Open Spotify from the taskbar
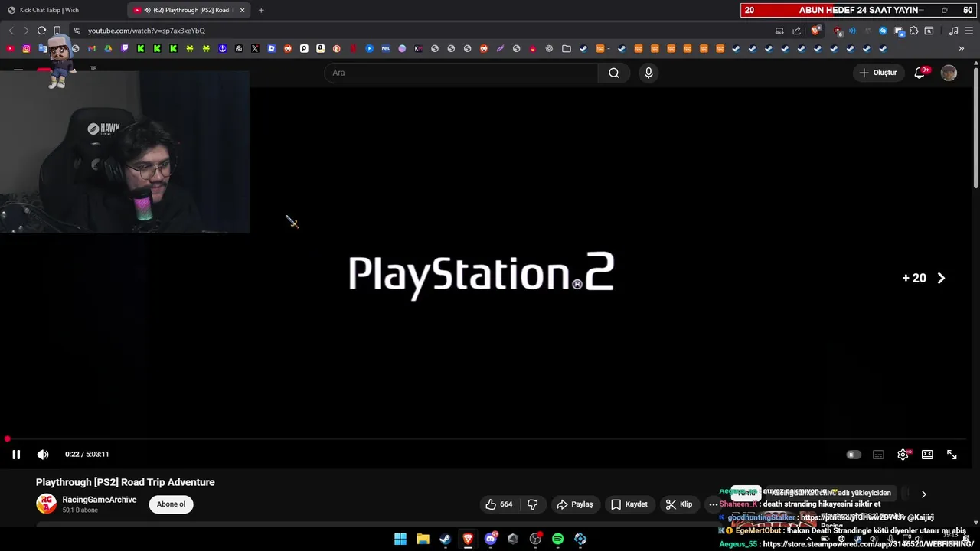This screenshot has height=551, width=980. 557,539
